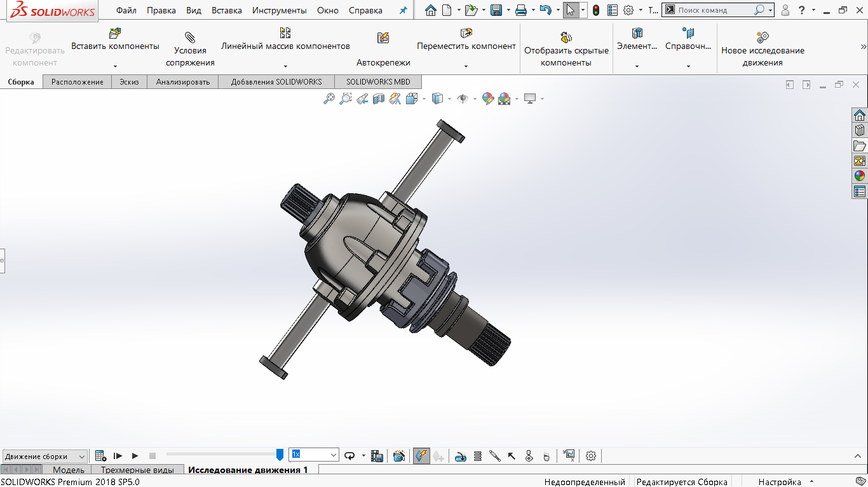Open the Design Library task pane icon
868x487 pixels.
click(x=860, y=130)
